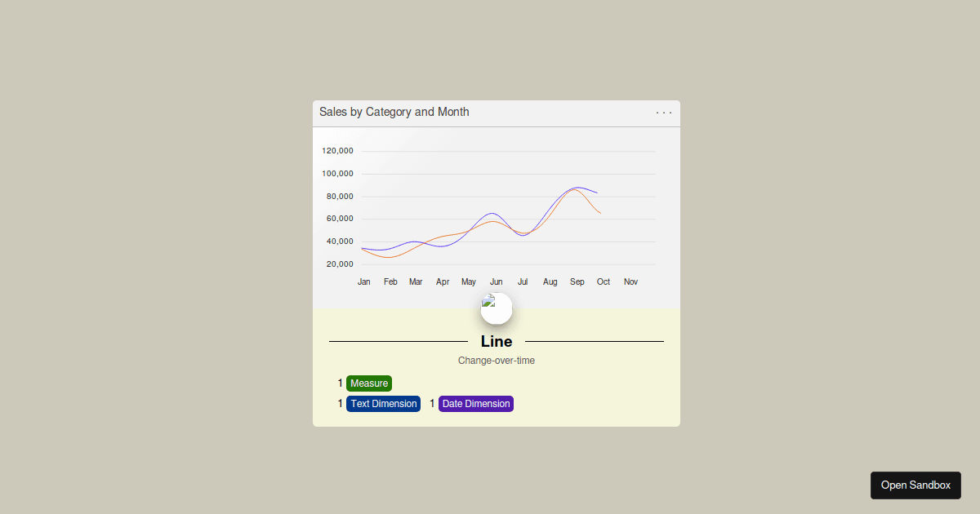Click the 120,000 y-axis label
980x514 pixels.
coord(338,151)
